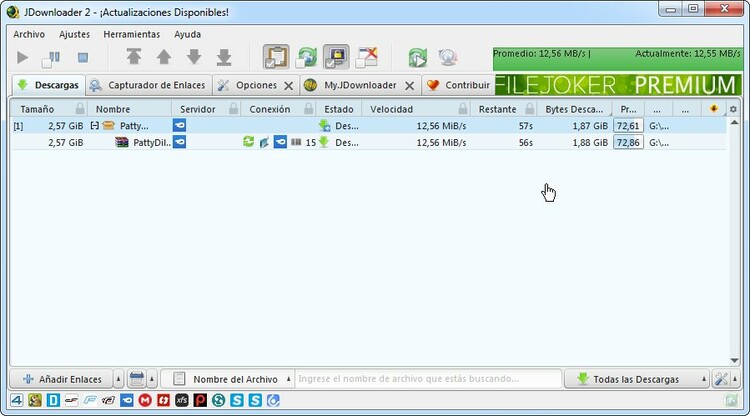
Task: Focus the file name search field
Action: pyautogui.click(x=428, y=379)
